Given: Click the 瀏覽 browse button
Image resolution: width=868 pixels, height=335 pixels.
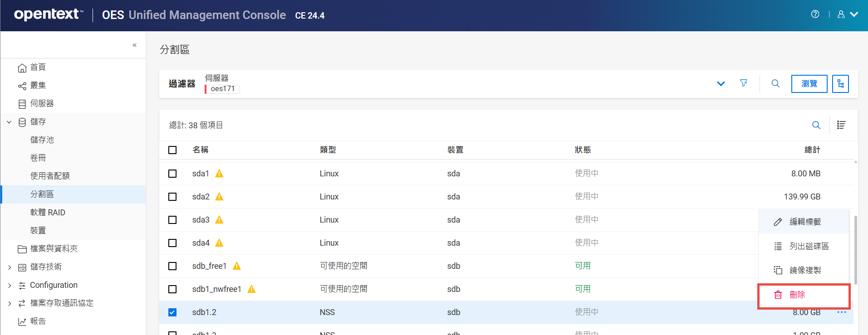Looking at the screenshot, I should (x=809, y=84).
